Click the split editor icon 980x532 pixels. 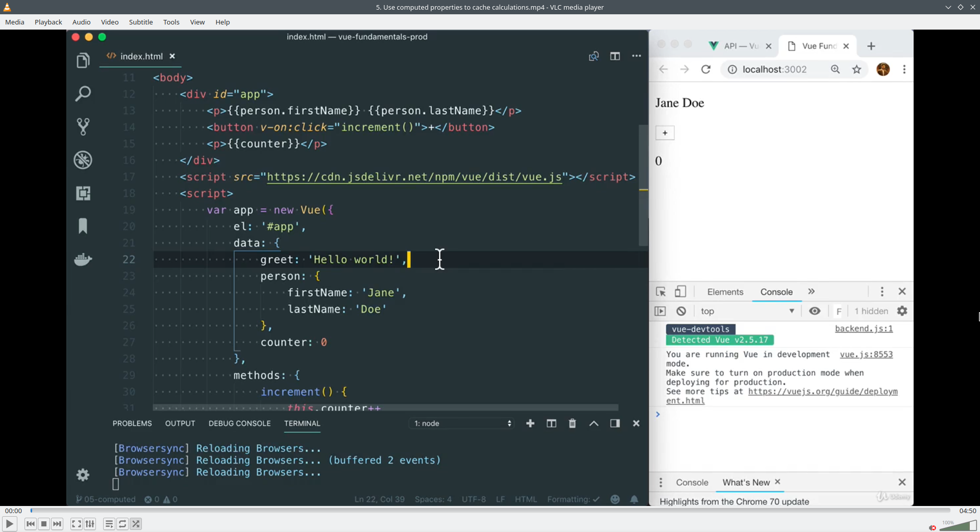click(615, 56)
